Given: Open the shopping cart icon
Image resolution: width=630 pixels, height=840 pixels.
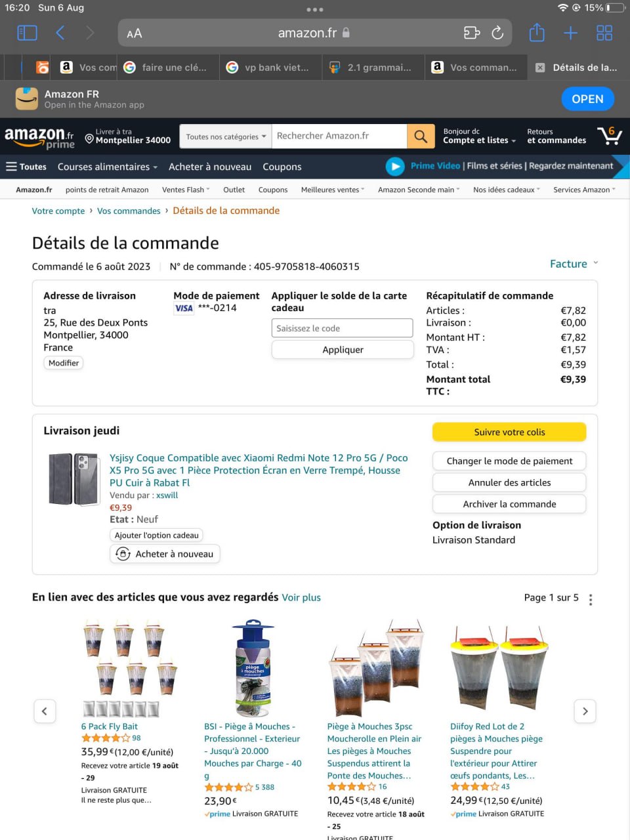Looking at the screenshot, I should coord(610,136).
